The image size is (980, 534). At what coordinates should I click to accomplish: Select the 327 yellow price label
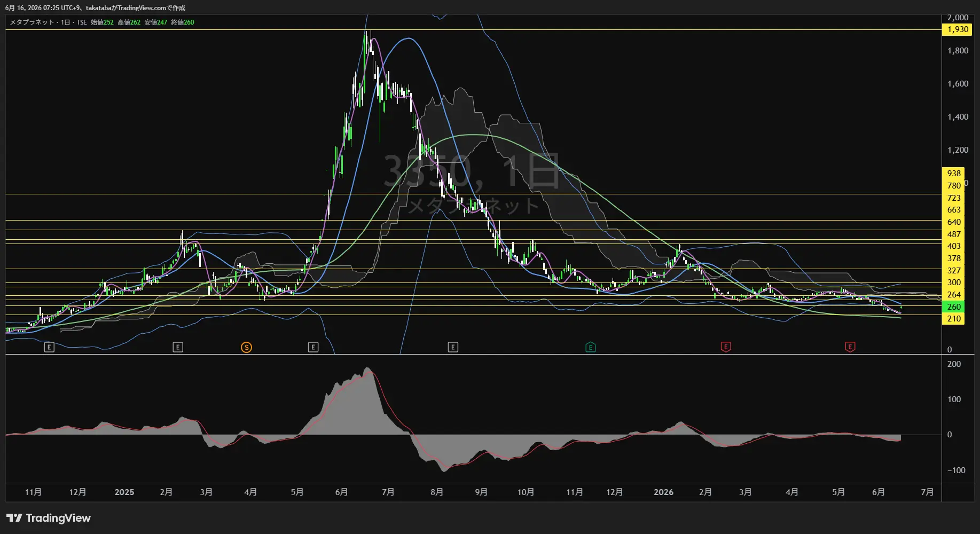954,271
